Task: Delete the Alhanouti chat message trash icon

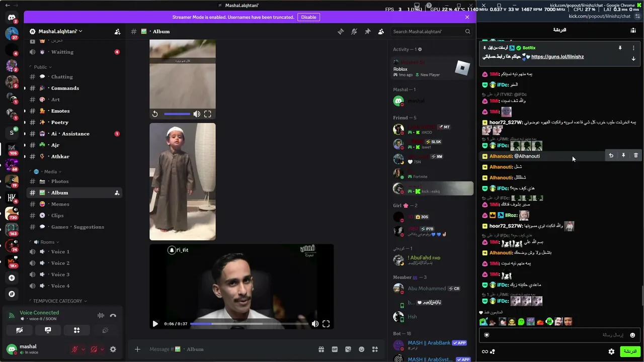Action: (636, 156)
